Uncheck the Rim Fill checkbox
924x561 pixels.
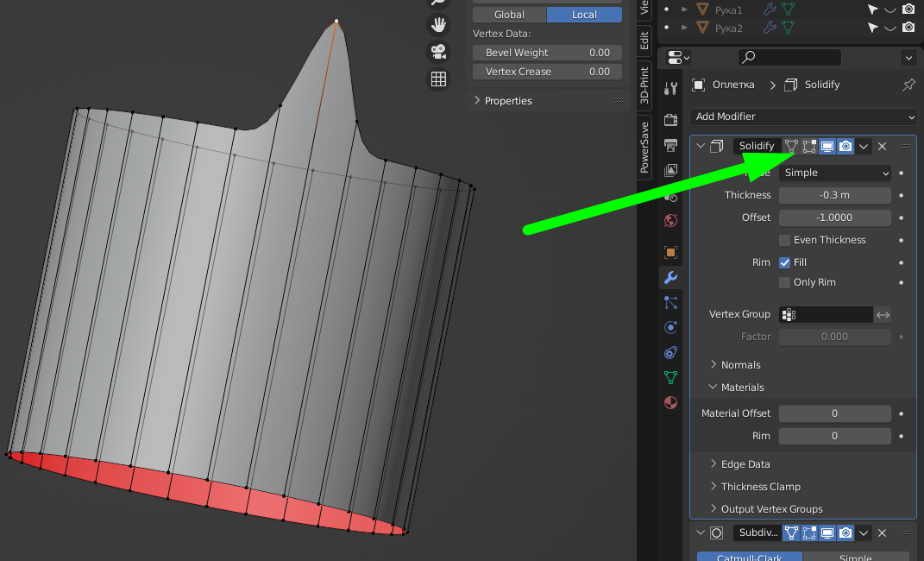tap(784, 262)
